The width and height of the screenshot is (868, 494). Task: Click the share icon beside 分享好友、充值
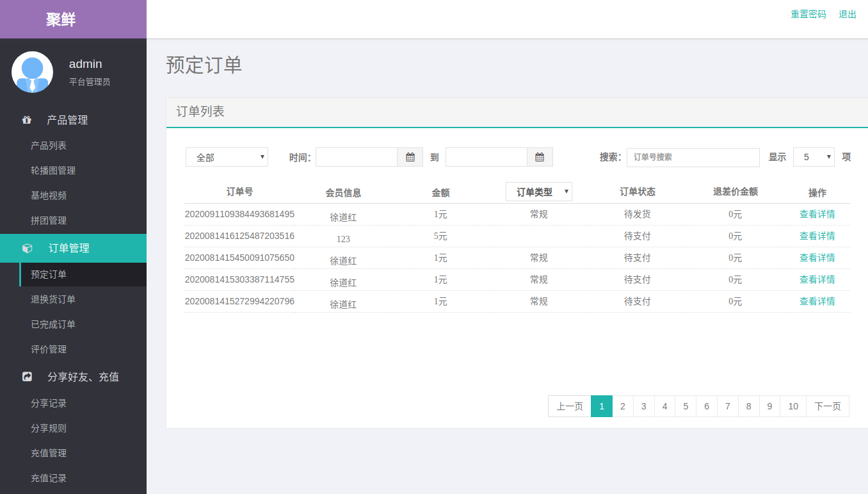tap(27, 377)
